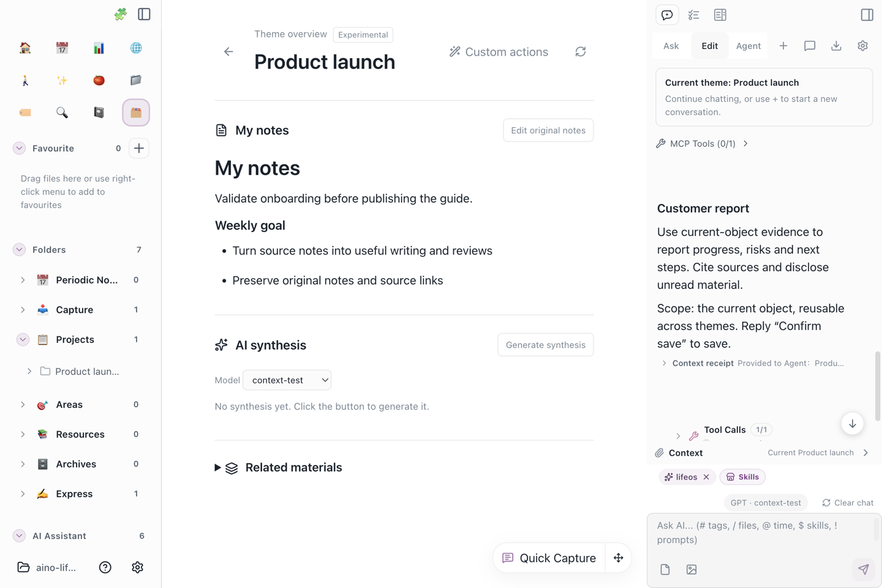The height and width of the screenshot is (588, 882).
Task: Expand the MCP Tools section
Action: (702, 143)
